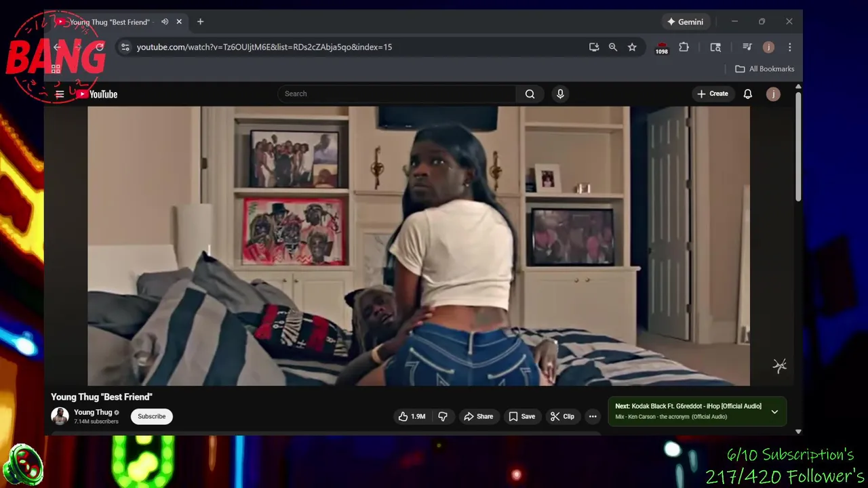Open the YouTube hamburger guide menu
The image size is (868, 488).
60,94
